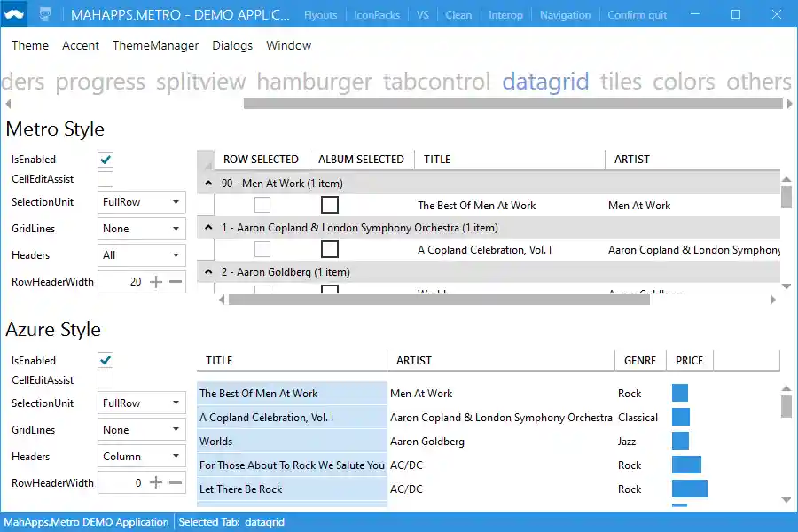Collapse the Men At Work group

pos(209,184)
